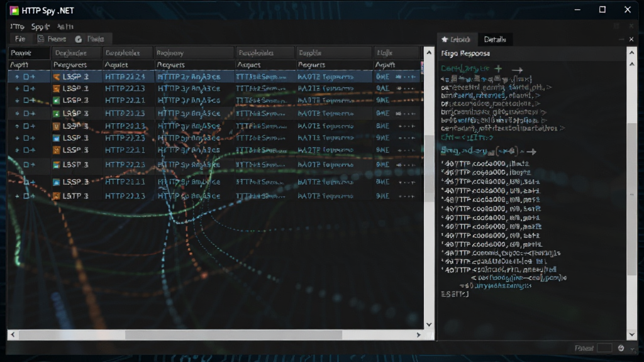This screenshot has height=362, width=644.
Task: Minimize the details side panel
Action: 621,40
